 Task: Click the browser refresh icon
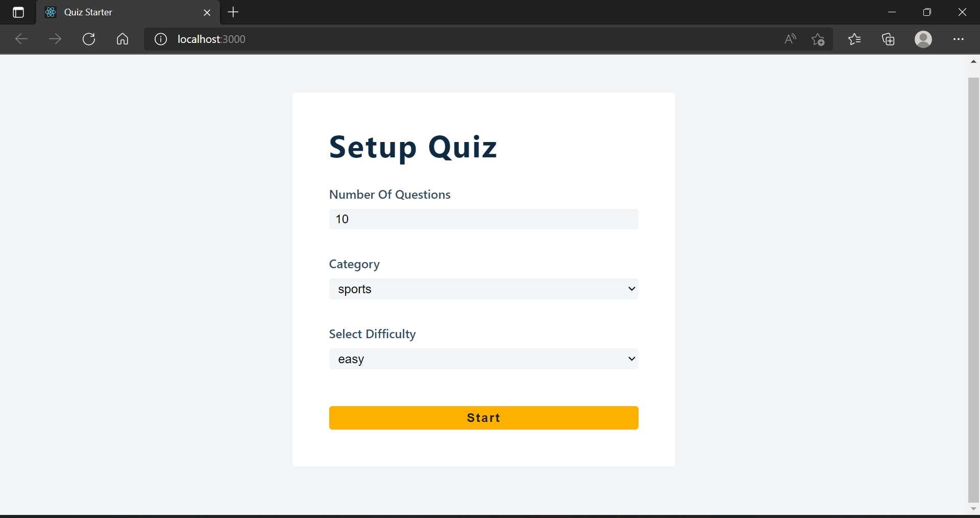[x=89, y=39]
